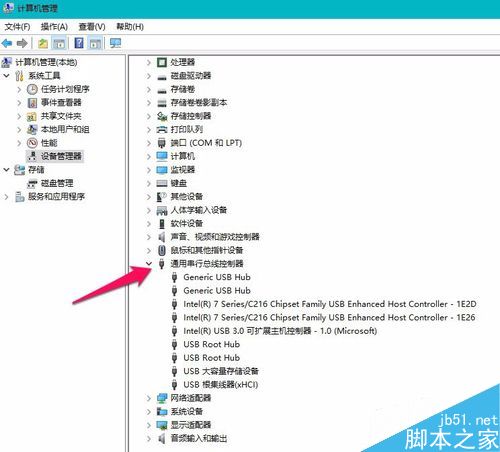Expand the 系统设备 category

149,412
